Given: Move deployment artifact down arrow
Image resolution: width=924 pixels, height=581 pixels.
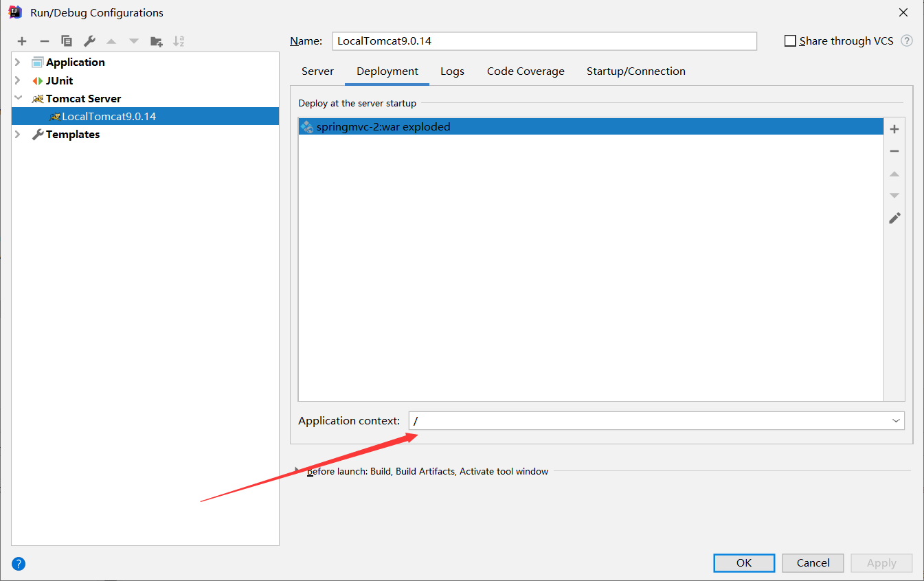Looking at the screenshot, I should click(894, 196).
